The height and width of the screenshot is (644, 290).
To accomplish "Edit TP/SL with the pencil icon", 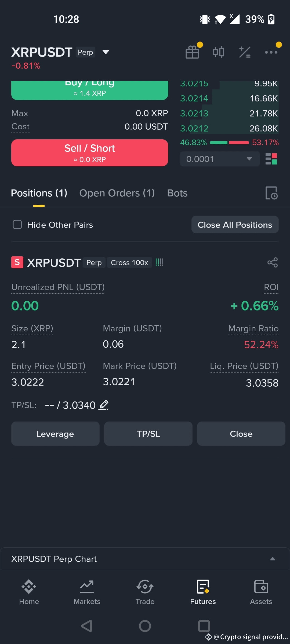I will [x=104, y=405].
